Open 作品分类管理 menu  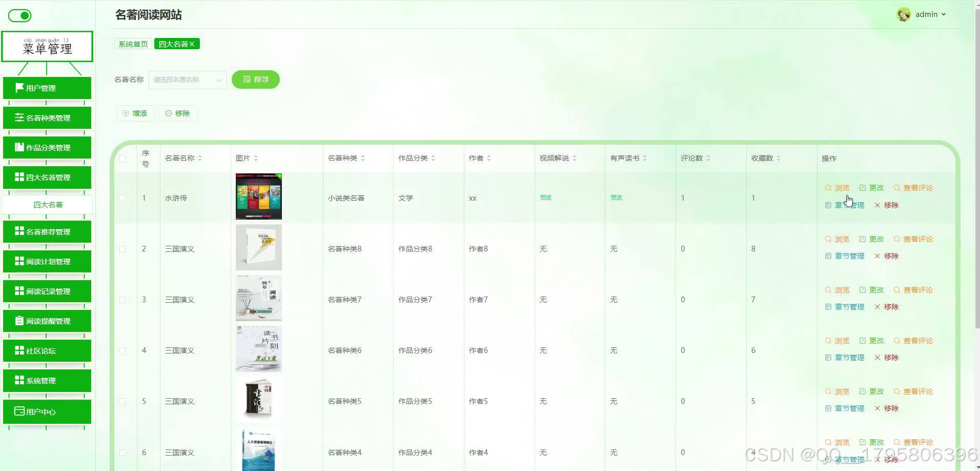(x=47, y=147)
